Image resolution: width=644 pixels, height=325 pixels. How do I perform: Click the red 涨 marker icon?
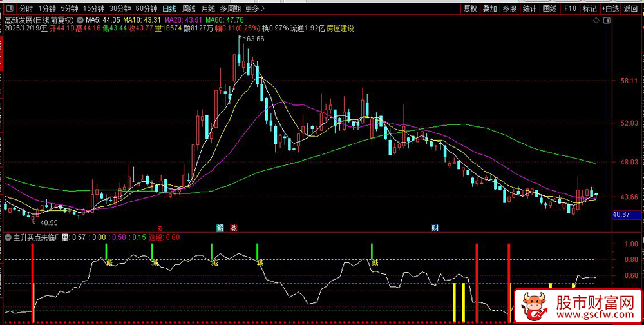tap(234, 228)
